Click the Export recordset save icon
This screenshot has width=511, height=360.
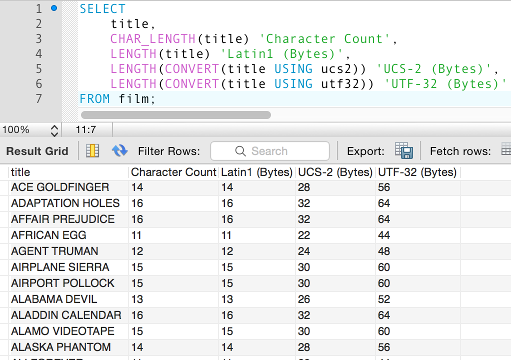point(404,151)
